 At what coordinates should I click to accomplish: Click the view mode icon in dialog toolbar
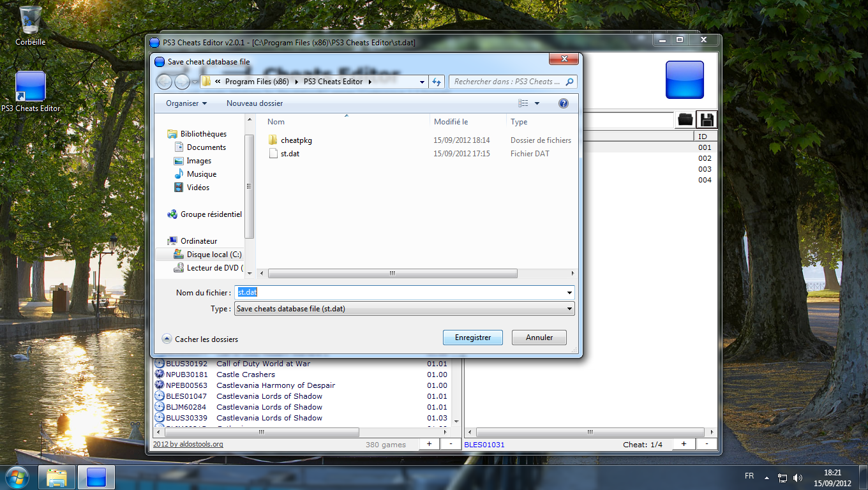[x=523, y=103]
